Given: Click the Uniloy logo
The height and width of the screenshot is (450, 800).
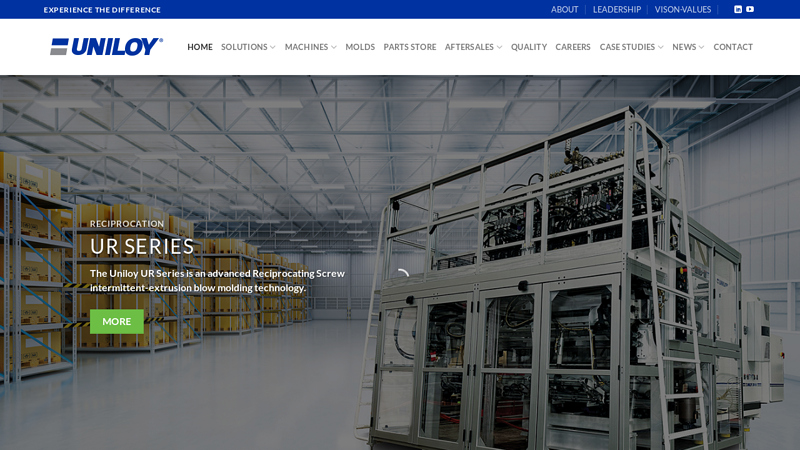Looking at the screenshot, I should [106, 46].
